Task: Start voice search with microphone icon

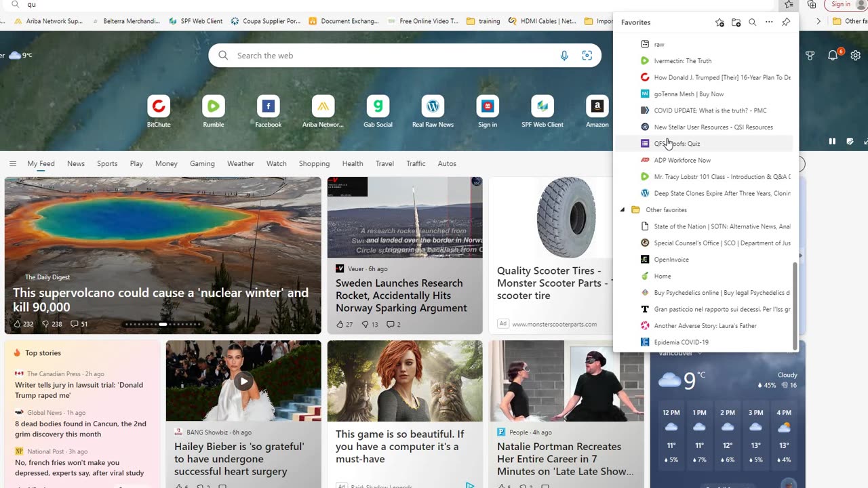Action: 564,56
